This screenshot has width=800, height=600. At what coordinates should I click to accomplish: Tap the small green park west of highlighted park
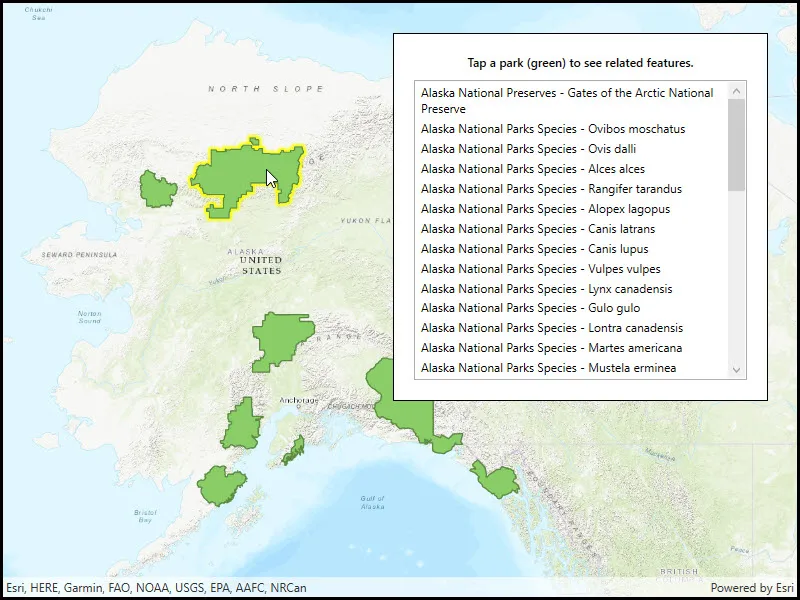(158, 189)
